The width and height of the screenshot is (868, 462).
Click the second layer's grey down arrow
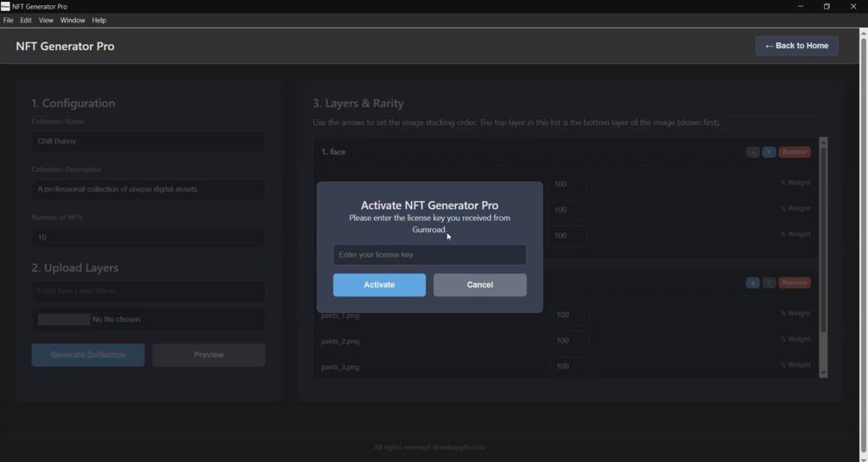[x=769, y=282]
